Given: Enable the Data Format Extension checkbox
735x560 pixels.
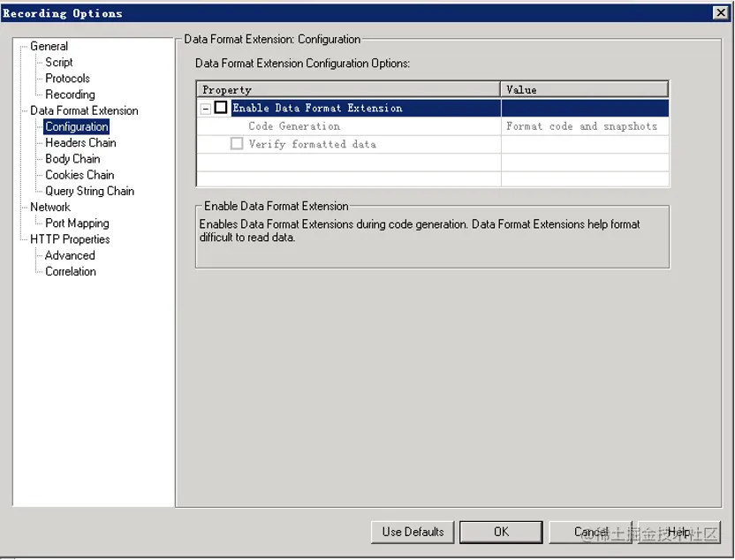Looking at the screenshot, I should click(x=221, y=108).
